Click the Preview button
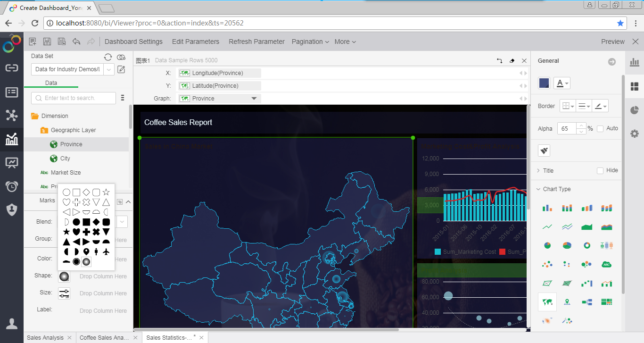The width and height of the screenshot is (644, 343). (613, 42)
